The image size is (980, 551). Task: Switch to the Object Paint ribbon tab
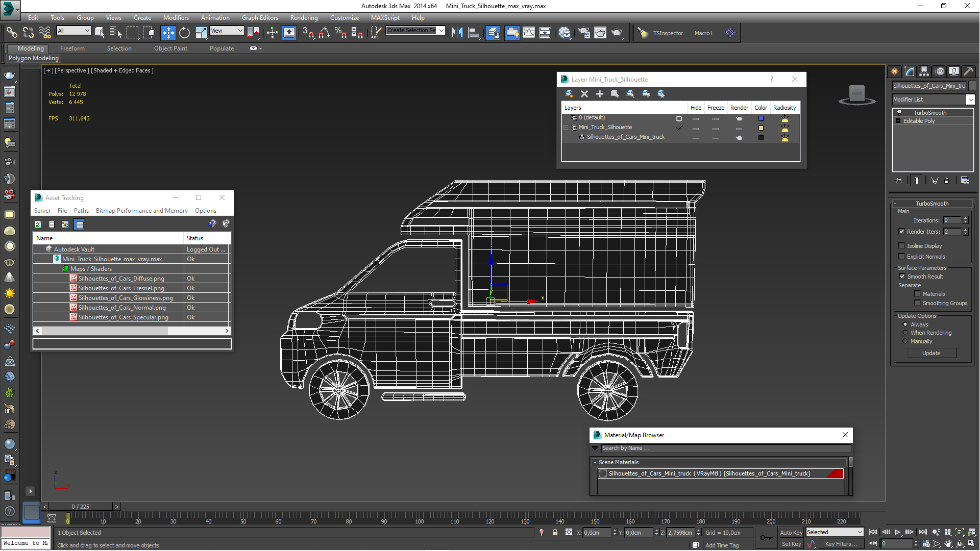pyautogui.click(x=170, y=48)
